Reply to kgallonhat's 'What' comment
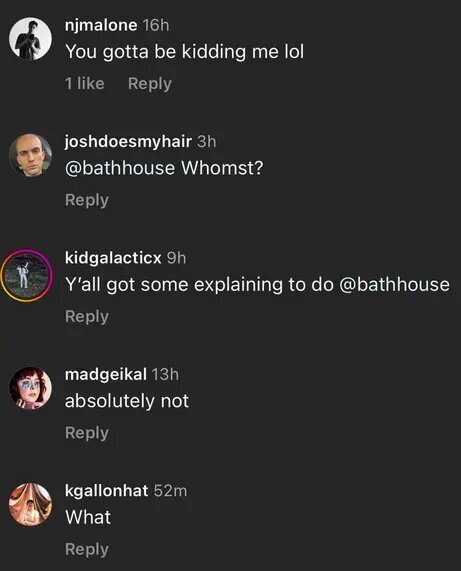The image size is (461, 571). (x=87, y=550)
